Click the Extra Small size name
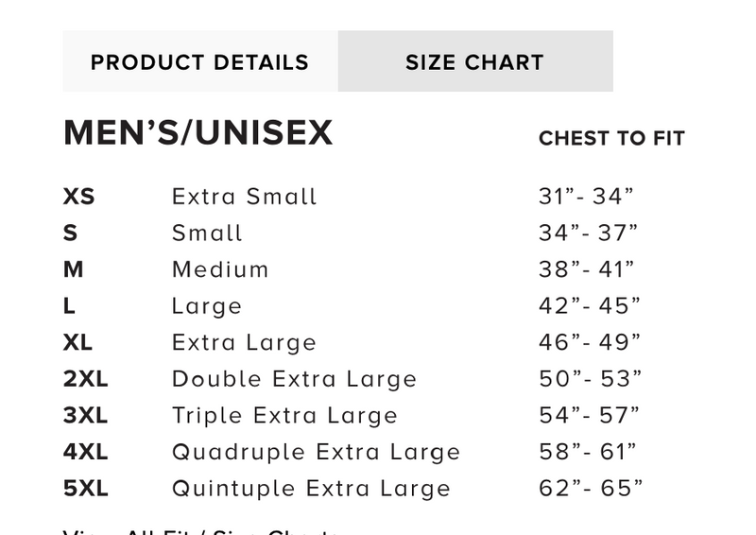Image resolution: width=756 pixels, height=535 pixels. [x=244, y=197]
